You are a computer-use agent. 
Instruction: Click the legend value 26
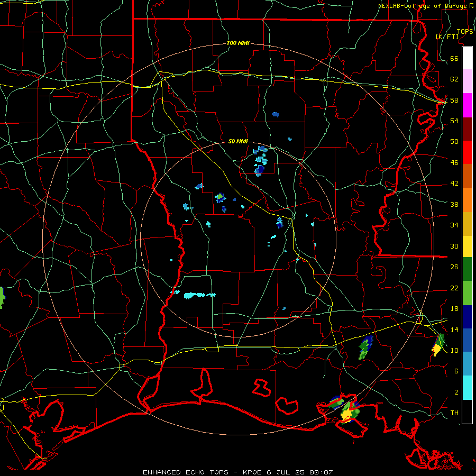click(454, 267)
